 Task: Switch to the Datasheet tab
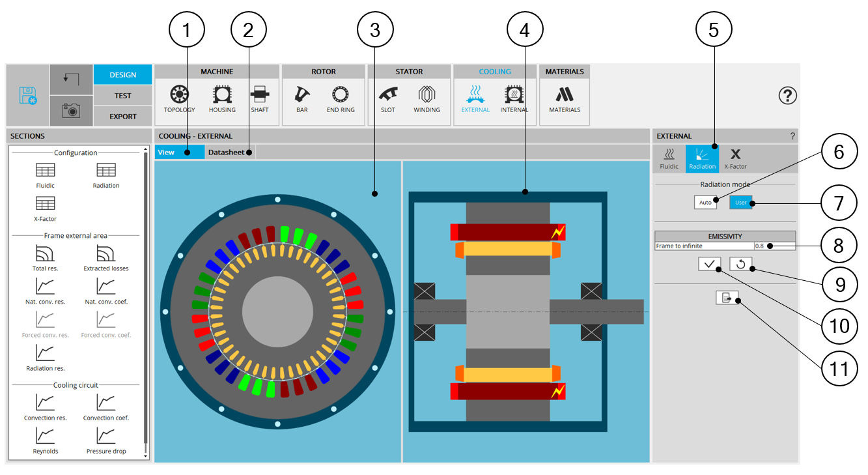pos(226,152)
